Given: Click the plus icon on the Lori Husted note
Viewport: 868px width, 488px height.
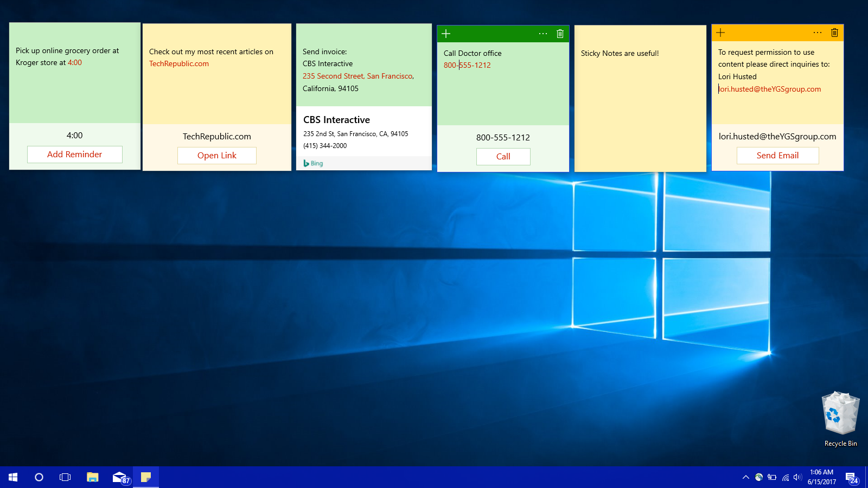Looking at the screenshot, I should (x=720, y=33).
